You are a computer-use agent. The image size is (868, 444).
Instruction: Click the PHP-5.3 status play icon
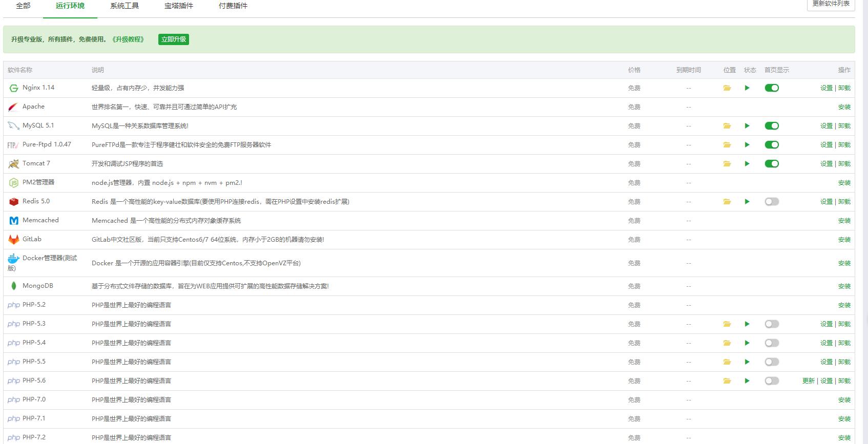click(747, 324)
